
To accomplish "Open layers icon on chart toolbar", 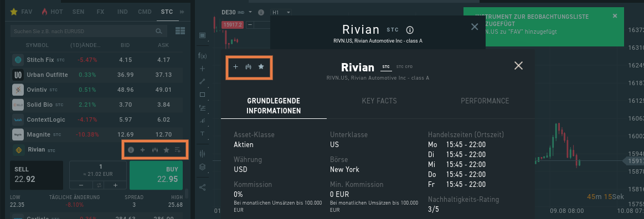I will click(x=202, y=167).
